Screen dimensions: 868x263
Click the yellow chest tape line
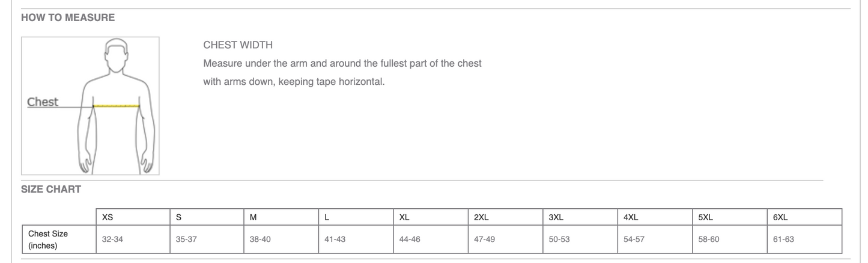(x=117, y=106)
